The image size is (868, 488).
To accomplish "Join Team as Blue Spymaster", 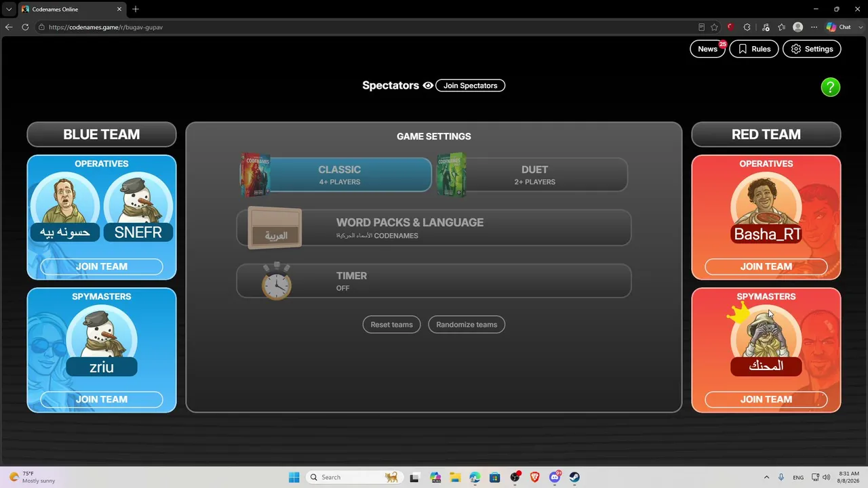I will point(102,399).
